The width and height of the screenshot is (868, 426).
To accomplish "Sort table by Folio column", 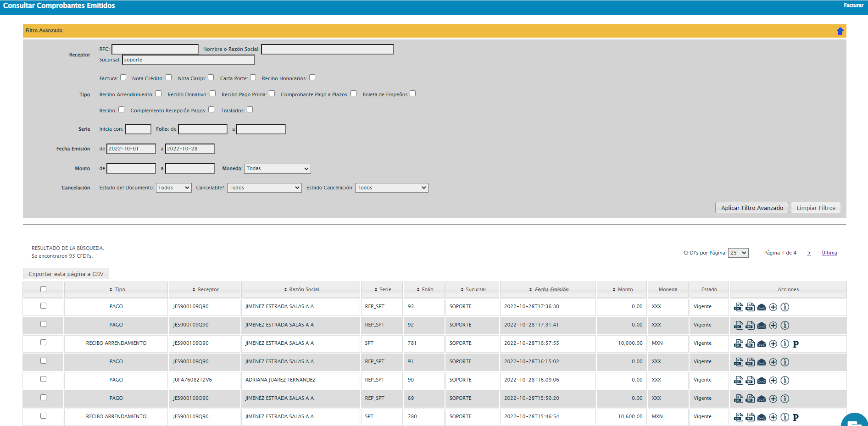I will tap(424, 289).
